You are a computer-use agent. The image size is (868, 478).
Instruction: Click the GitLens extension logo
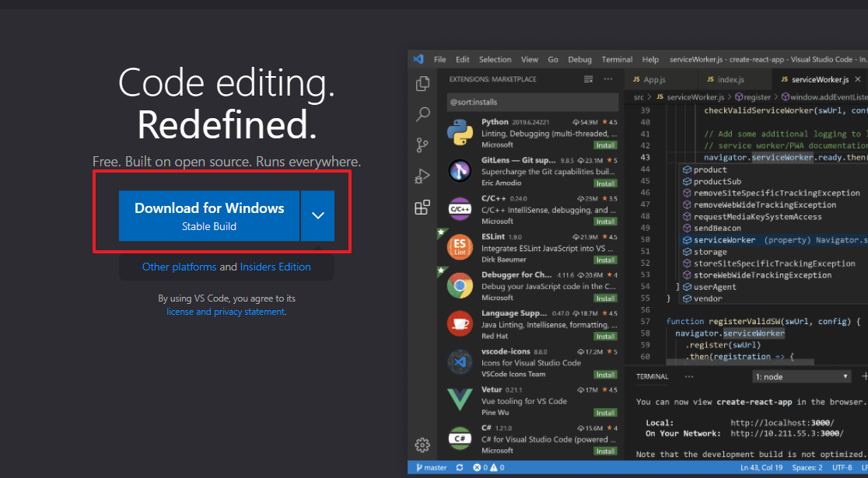pos(460,171)
